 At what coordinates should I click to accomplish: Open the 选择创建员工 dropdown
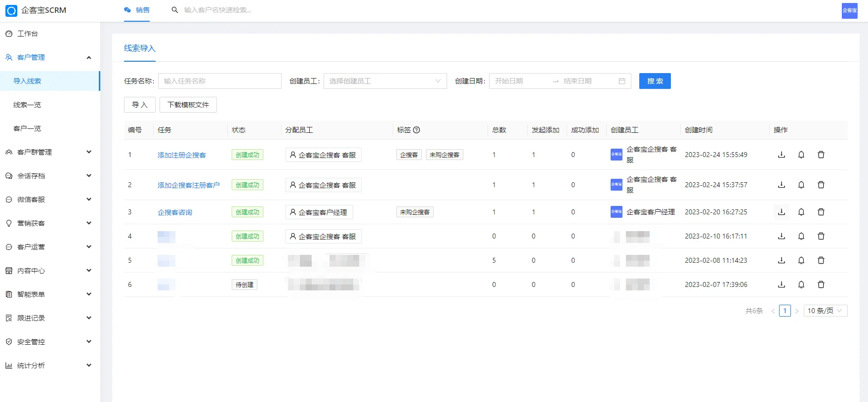(385, 81)
